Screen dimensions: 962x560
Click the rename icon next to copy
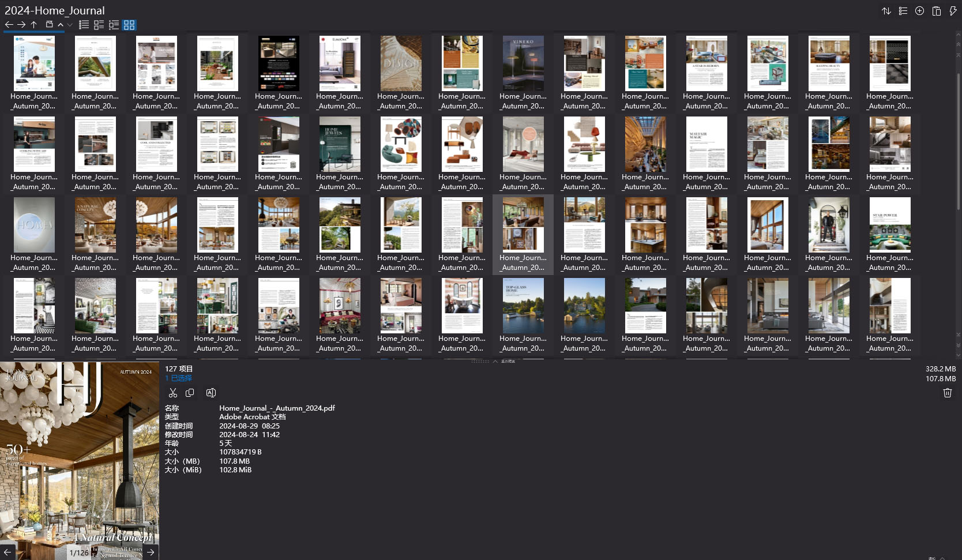211,392
